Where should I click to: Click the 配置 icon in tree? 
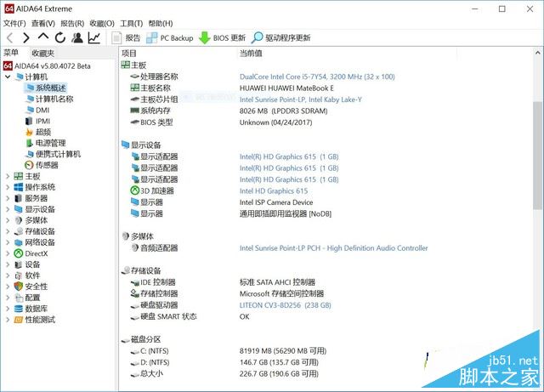(x=19, y=298)
